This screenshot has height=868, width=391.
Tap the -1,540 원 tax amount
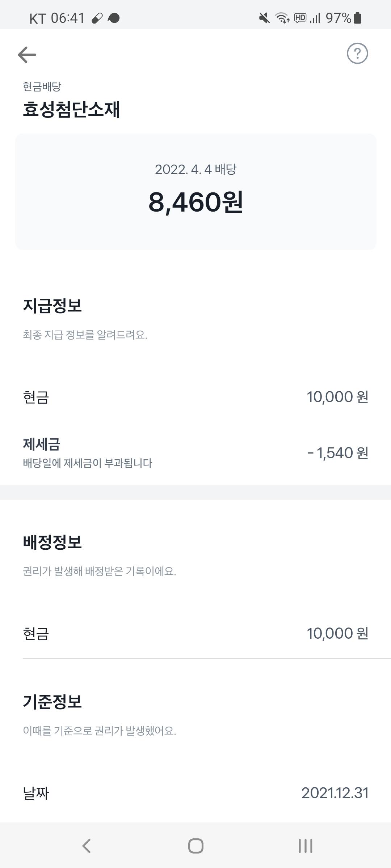click(338, 453)
